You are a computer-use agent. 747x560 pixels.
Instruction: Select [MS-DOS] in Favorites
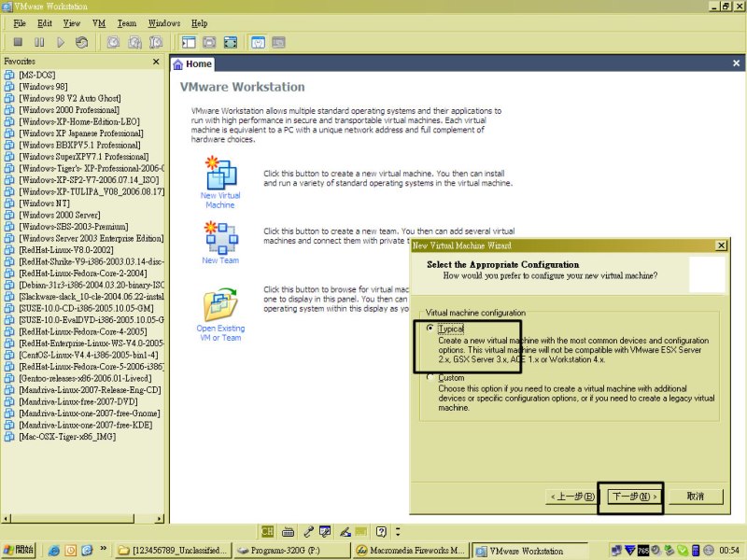point(37,75)
